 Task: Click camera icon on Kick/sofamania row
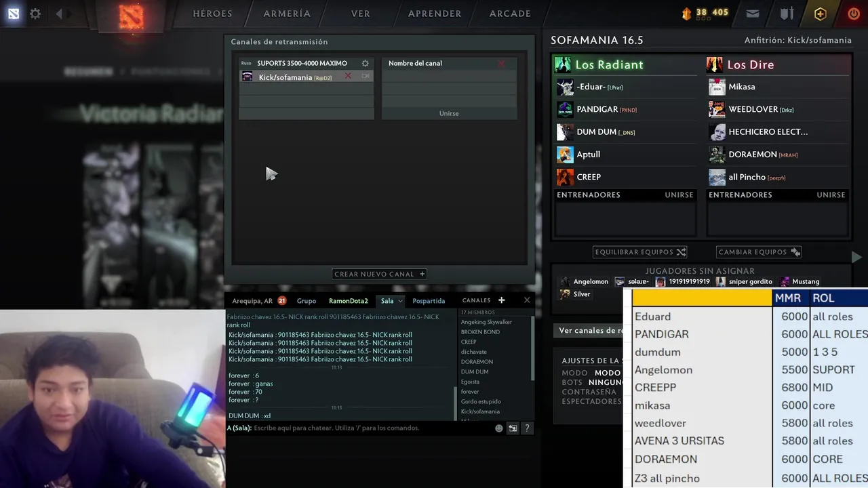366,77
